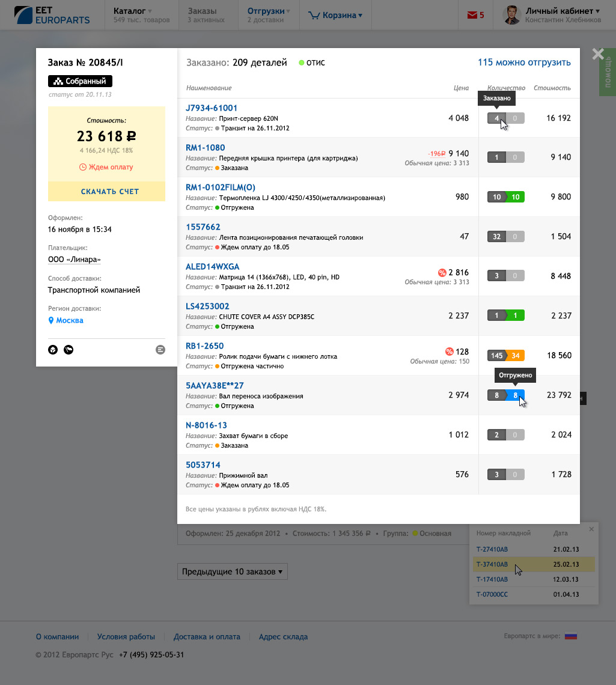
Task: Open messages via the envelope icon
Action: [x=472, y=16]
